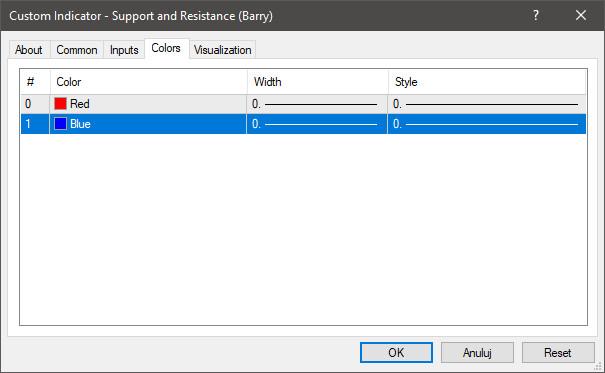
Task: Go to the Visualization tab
Action: pos(223,50)
